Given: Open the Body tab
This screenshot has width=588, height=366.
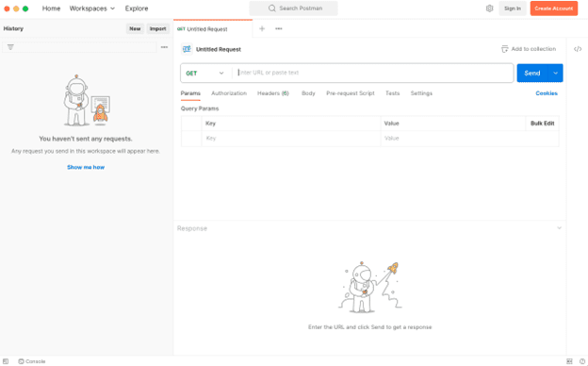Looking at the screenshot, I should click(308, 93).
